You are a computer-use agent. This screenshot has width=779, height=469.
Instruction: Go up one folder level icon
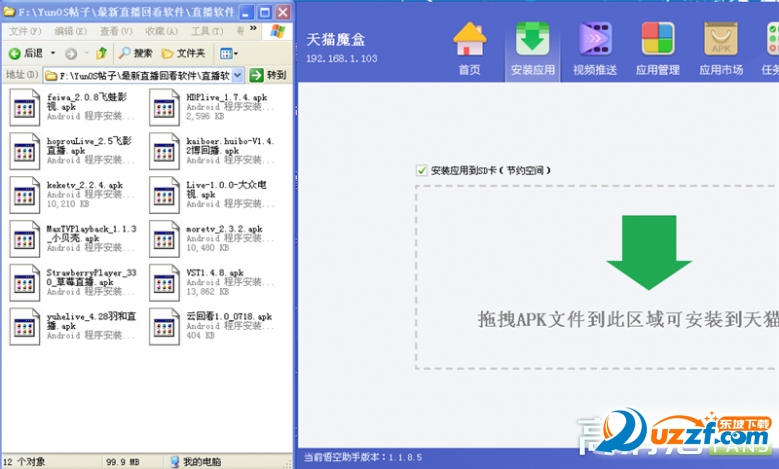[101, 53]
